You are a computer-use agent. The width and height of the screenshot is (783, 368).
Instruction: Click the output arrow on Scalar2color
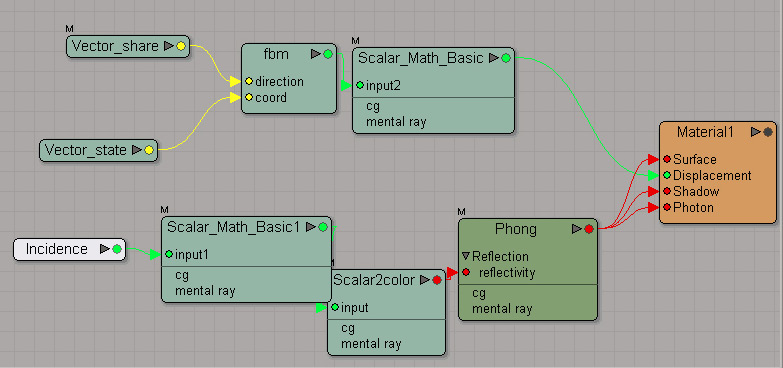[x=425, y=280]
